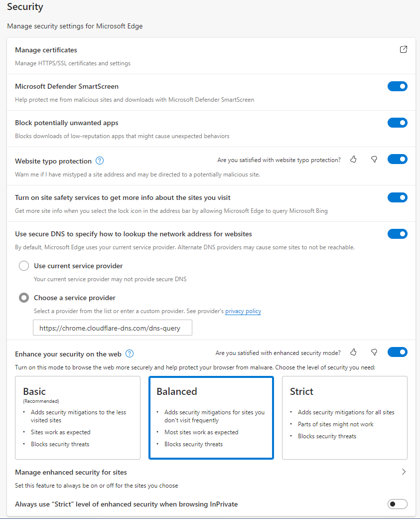Screen dimensions: 420x519
Task: Open the privacy policy link
Action: [243, 311]
